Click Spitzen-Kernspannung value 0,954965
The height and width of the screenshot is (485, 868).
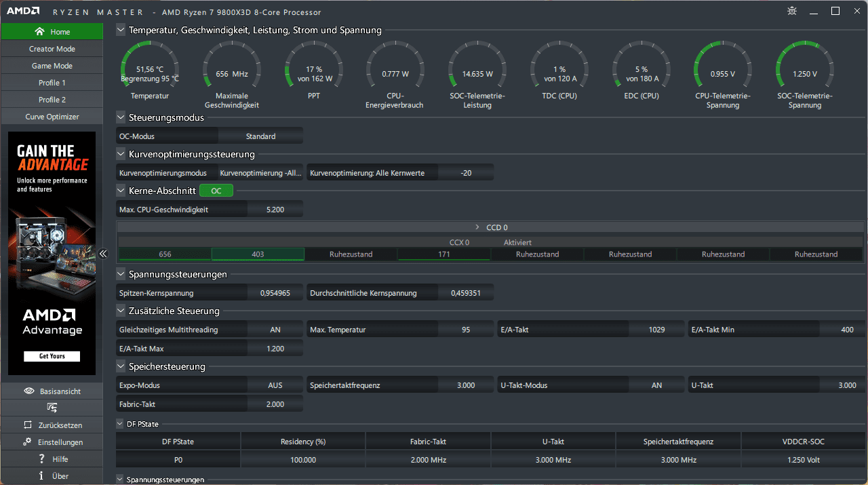coord(275,293)
